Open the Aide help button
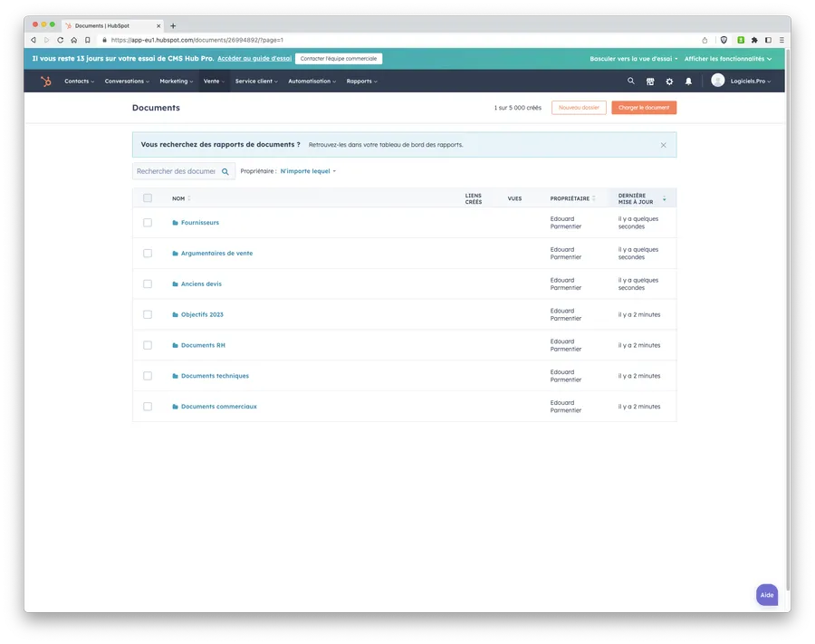This screenshot has width=815, height=644. coord(767,595)
